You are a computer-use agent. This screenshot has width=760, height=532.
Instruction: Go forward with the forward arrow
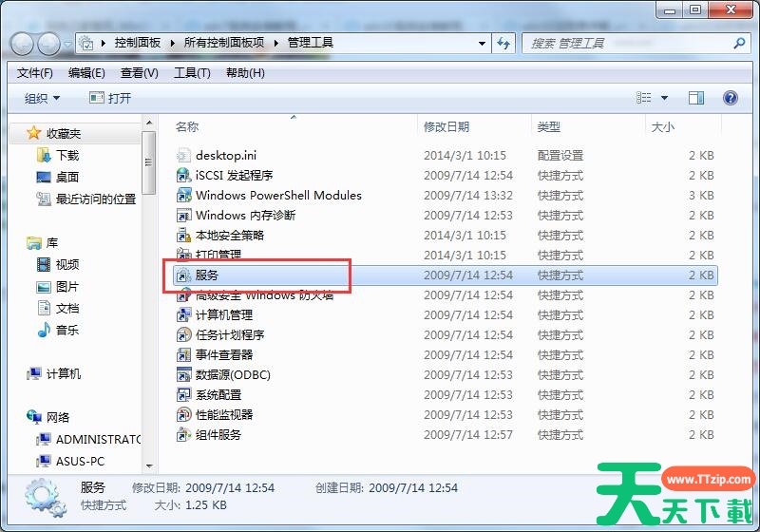click(49, 44)
